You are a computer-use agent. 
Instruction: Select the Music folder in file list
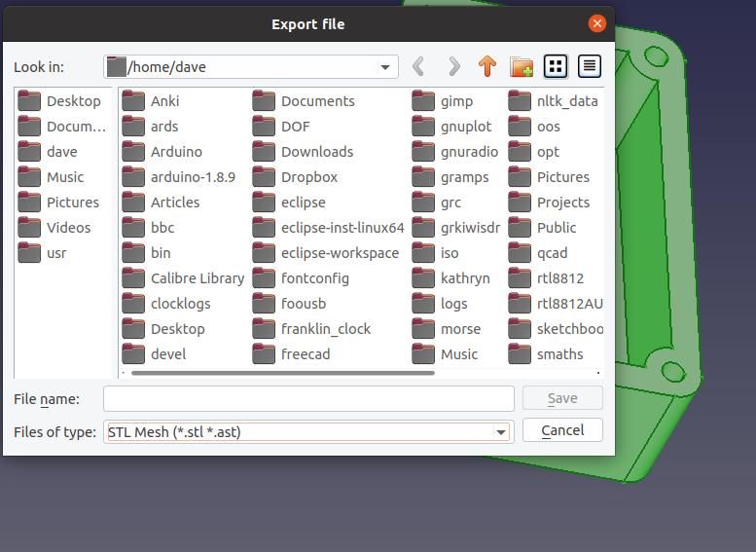[x=445, y=354]
